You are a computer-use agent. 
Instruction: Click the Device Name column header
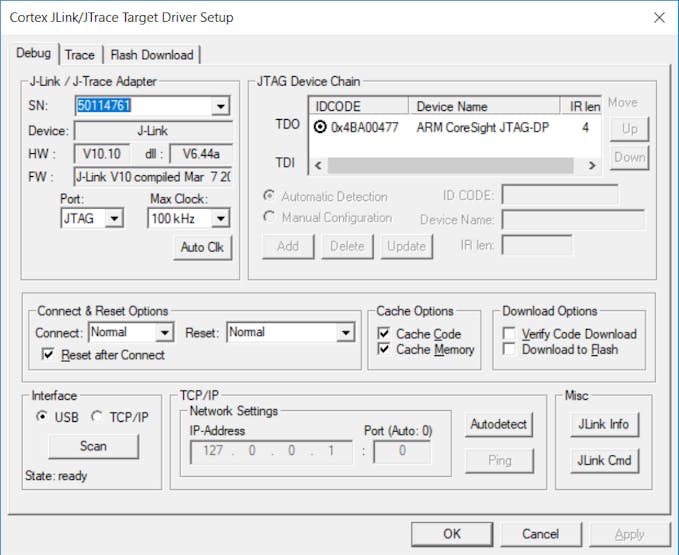click(x=484, y=106)
